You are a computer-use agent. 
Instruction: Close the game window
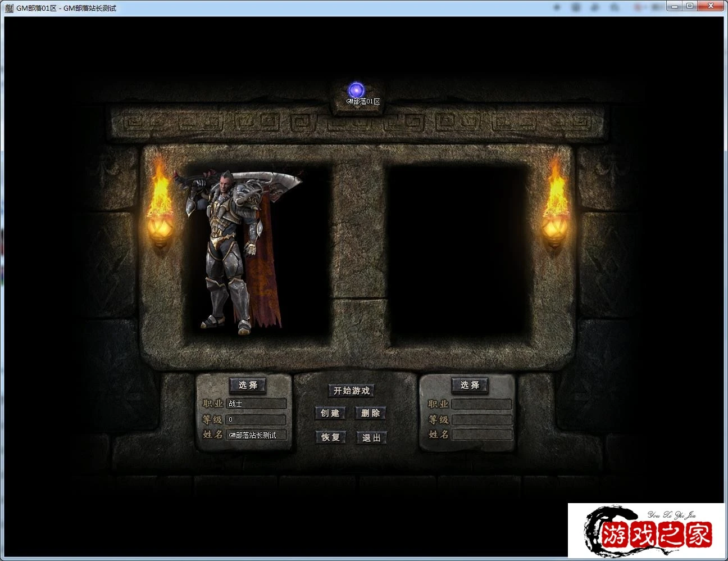coord(711,6)
